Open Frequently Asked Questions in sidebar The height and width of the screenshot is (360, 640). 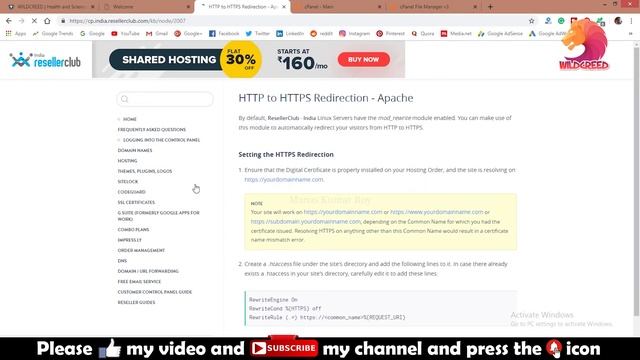[x=152, y=129]
